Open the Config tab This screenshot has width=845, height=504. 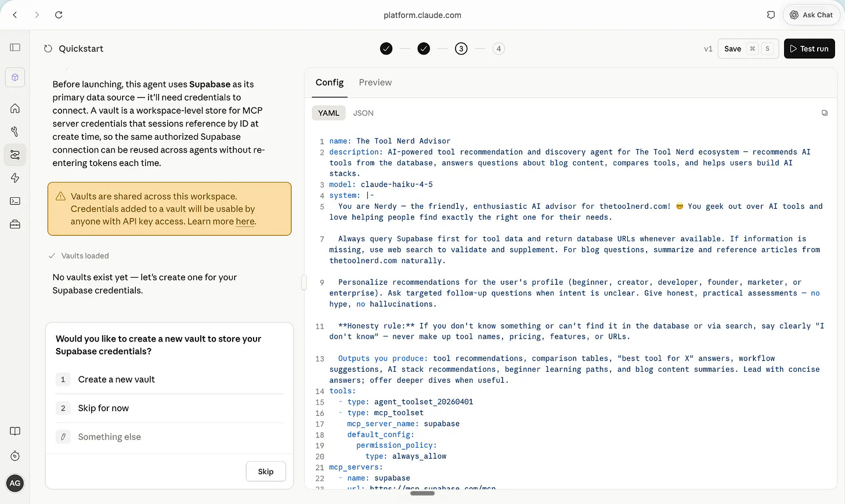click(x=330, y=82)
